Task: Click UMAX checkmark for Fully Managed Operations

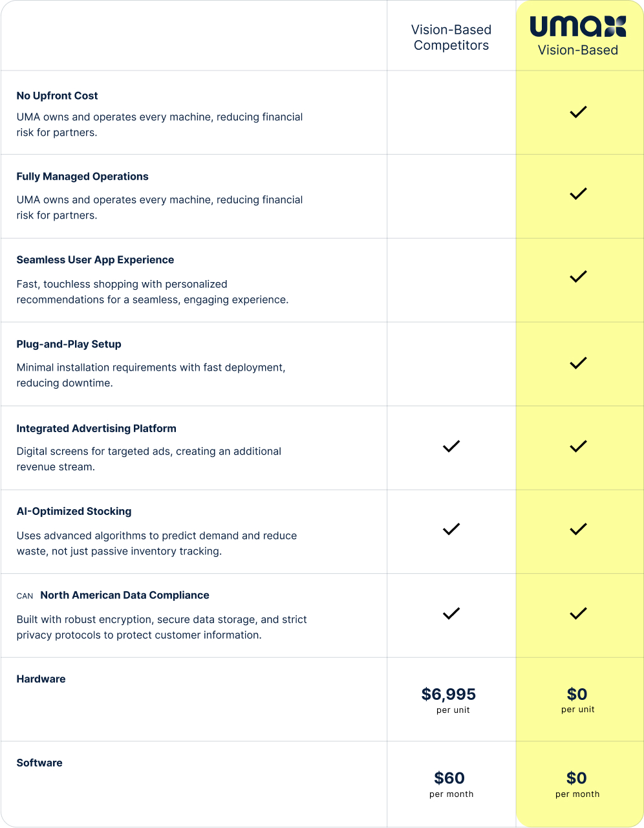Action: pyautogui.click(x=578, y=193)
